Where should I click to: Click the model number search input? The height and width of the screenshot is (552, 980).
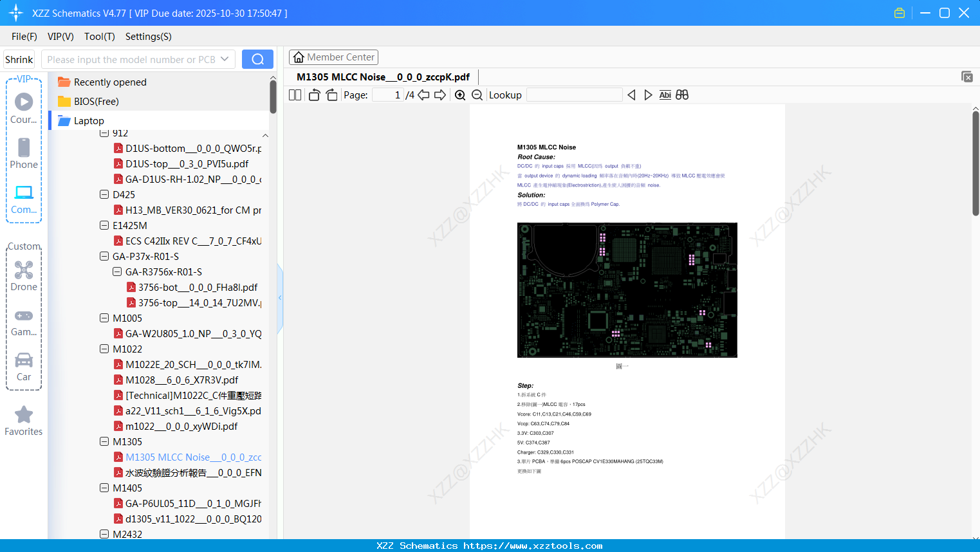coord(131,59)
